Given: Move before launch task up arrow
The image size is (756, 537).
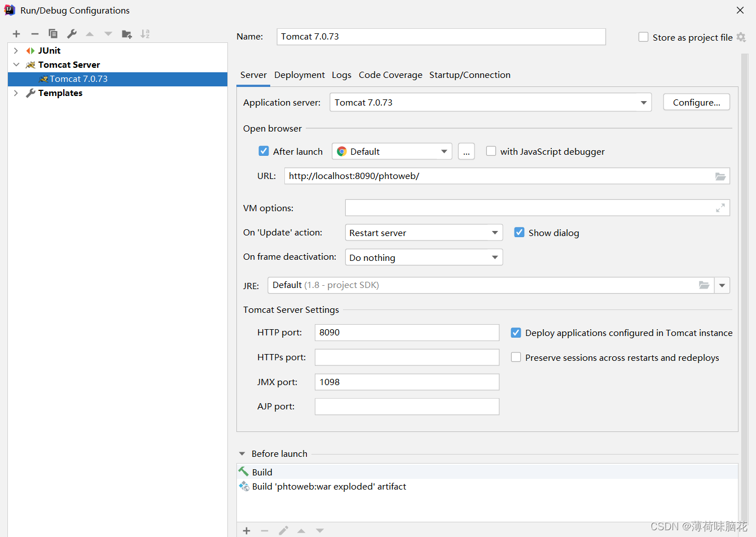Looking at the screenshot, I should (x=301, y=530).
